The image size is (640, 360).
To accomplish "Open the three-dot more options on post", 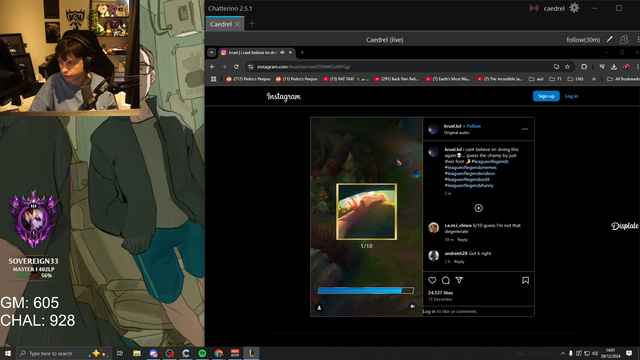I will point(525,129).
